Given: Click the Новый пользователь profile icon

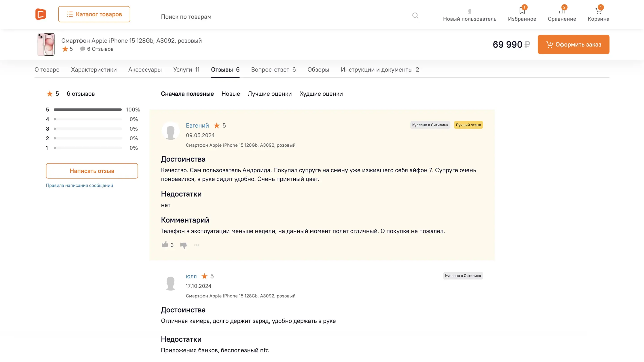Looking at the screenshot, I should 470,11.
